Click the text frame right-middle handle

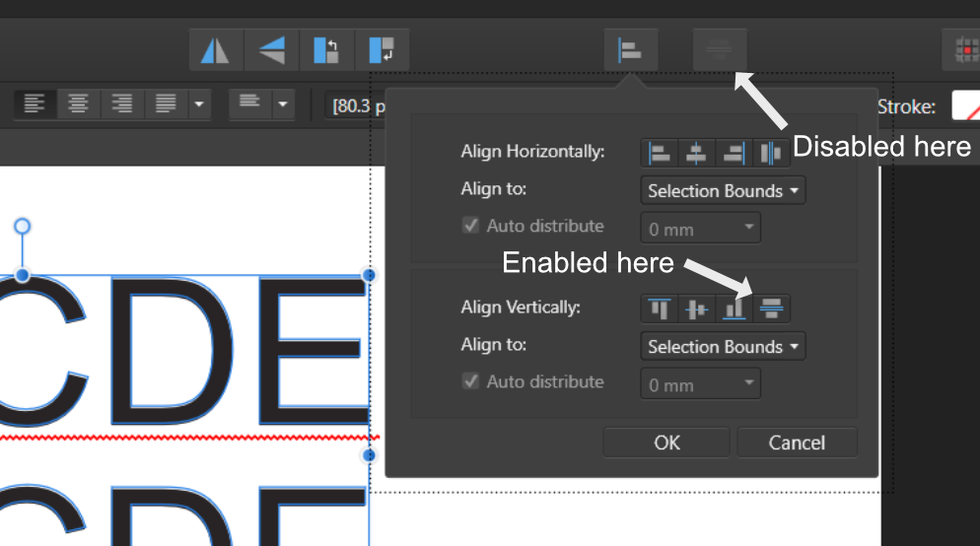click(x=369, y=455)
